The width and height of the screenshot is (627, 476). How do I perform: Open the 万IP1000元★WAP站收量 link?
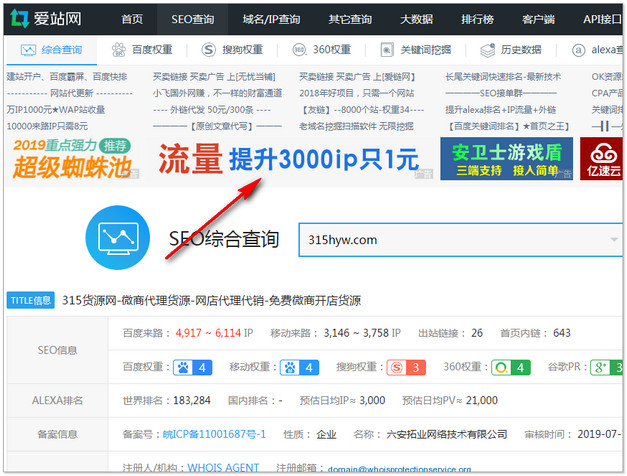(56, 110)
